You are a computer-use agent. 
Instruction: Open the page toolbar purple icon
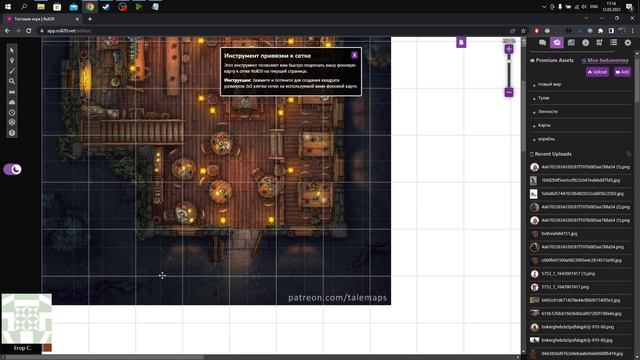pyautogui.click(x=461, y=42)
